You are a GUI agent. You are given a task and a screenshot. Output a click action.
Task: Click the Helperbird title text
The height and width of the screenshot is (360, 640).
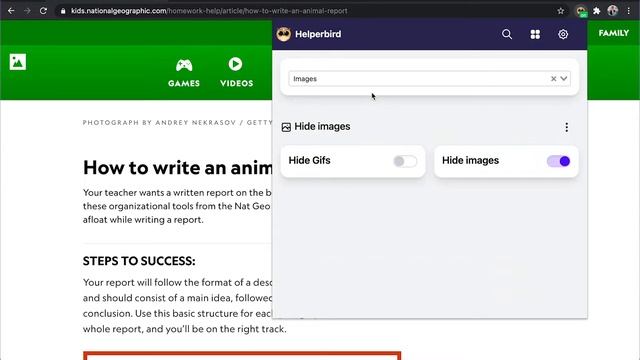[318, 34]
